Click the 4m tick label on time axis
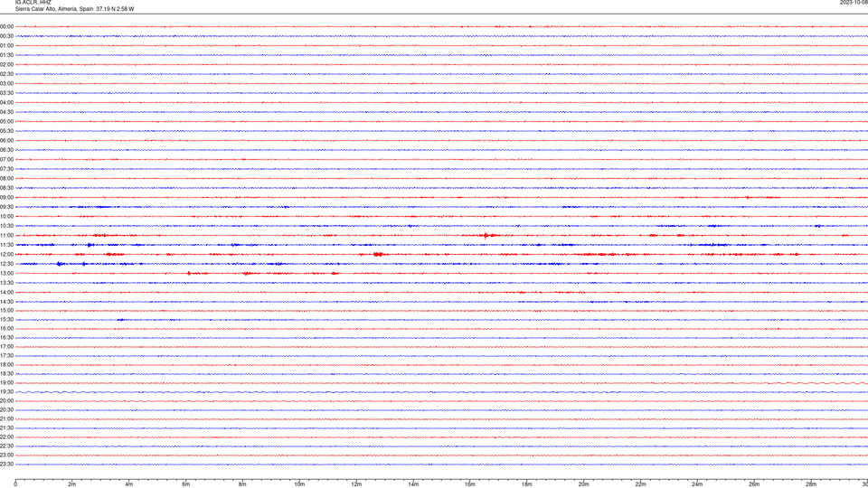The image size is (868, 488). click(x=129, y=484)
